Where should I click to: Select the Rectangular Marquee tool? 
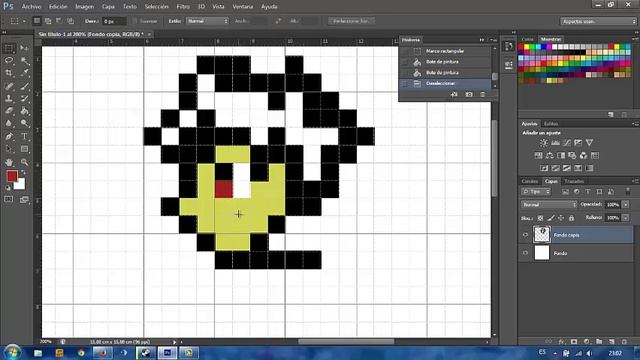(9, 49)
